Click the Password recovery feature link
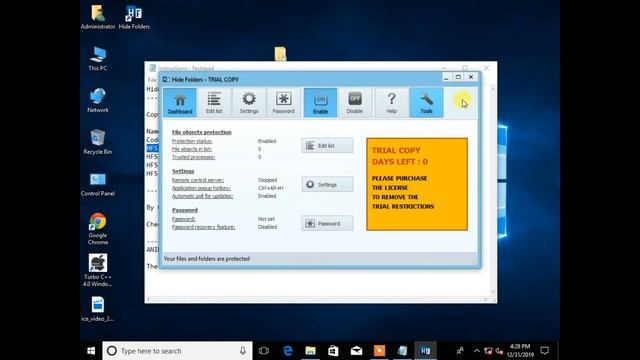 tap(203, 227)
